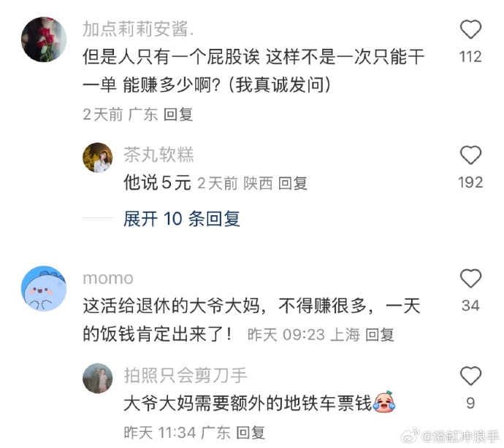This screenshot has width=504, height=448.
Task: Open momo's blue cartoon avatar
Action: pyautogui.click(x=44, y=288)
